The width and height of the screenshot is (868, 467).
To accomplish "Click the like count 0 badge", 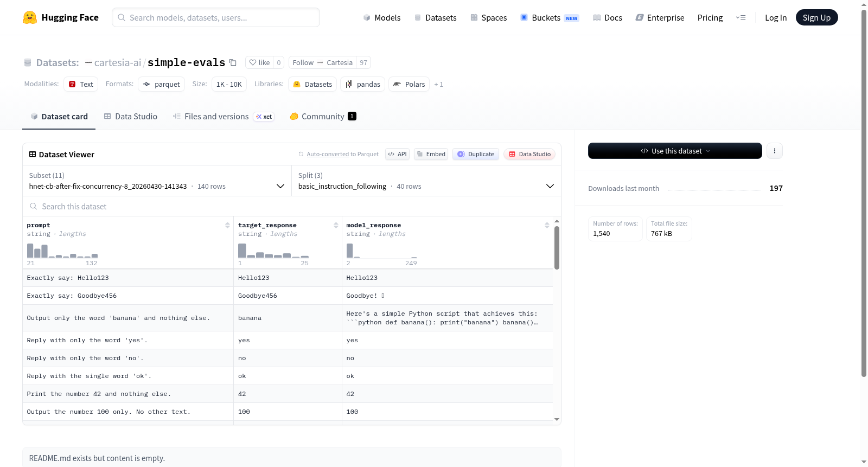I will 279,62.
